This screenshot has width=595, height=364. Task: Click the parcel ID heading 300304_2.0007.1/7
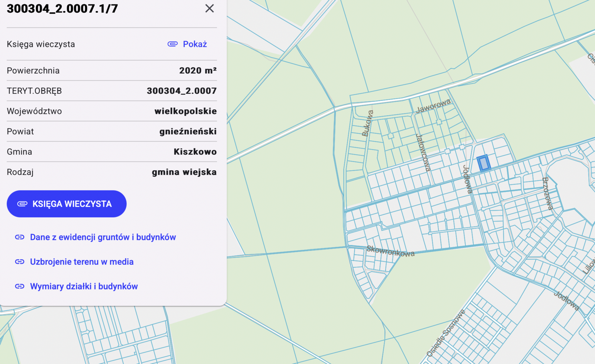[x=62, y=9]
